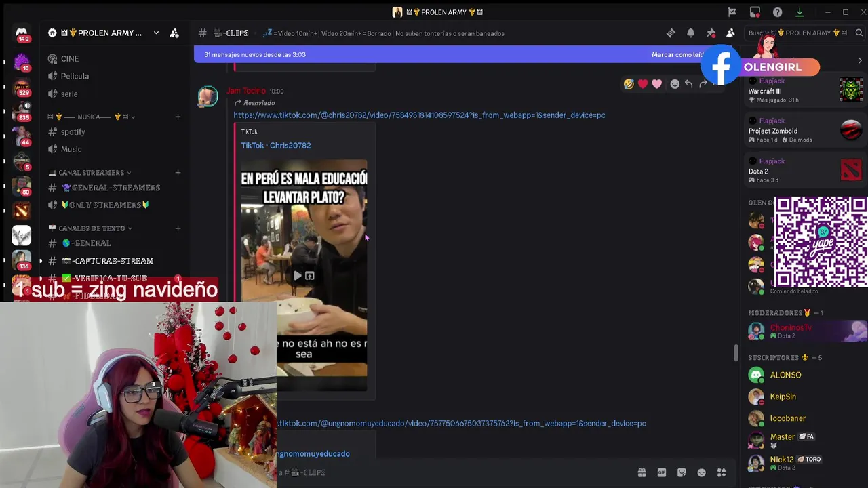Open the inbox flag icon in title bar

732,12
